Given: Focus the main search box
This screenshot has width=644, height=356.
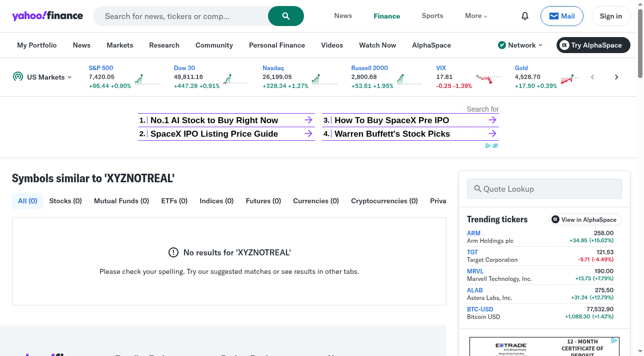Looking at the screenshot, I should point(180,16).
